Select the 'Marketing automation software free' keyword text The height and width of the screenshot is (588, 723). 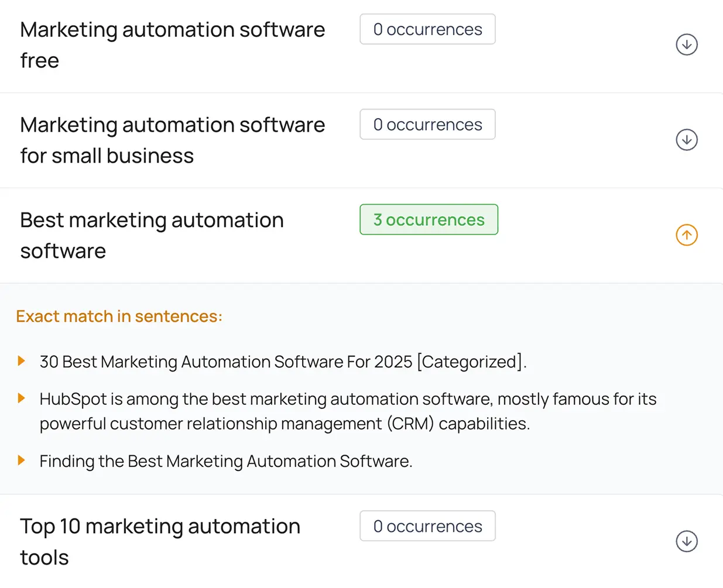172,44
